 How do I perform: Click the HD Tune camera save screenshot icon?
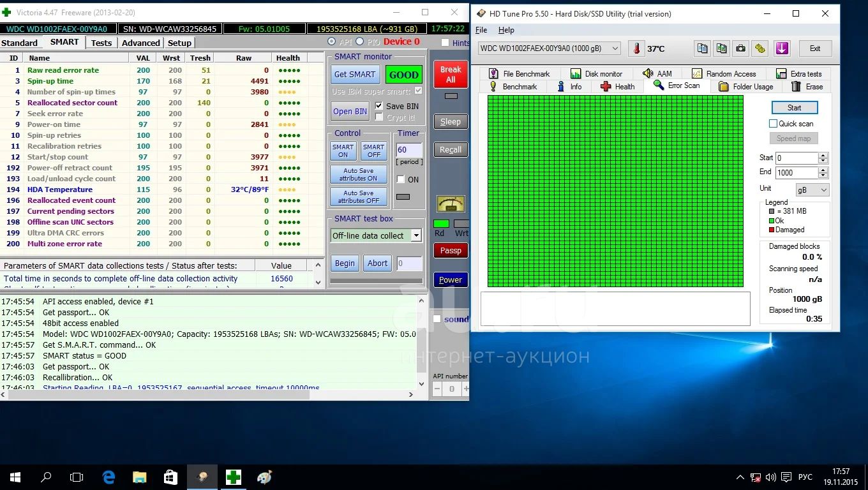pyautogui.click(x=740, y=48)
